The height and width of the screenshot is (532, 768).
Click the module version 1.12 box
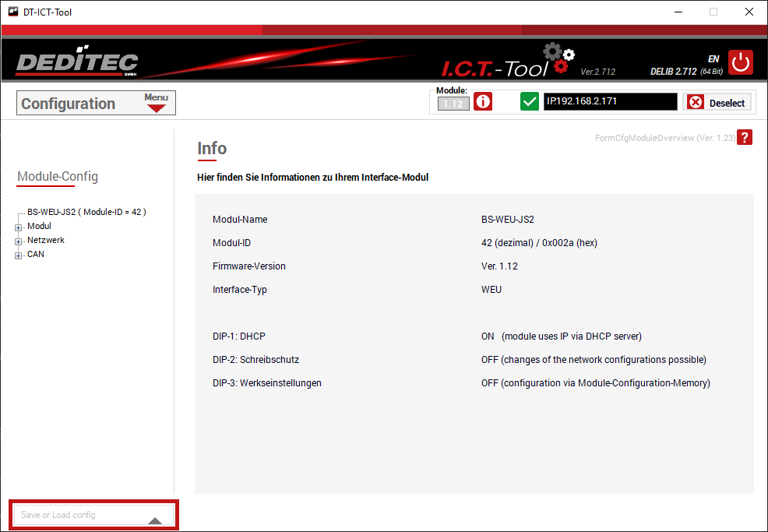[453, 104]
